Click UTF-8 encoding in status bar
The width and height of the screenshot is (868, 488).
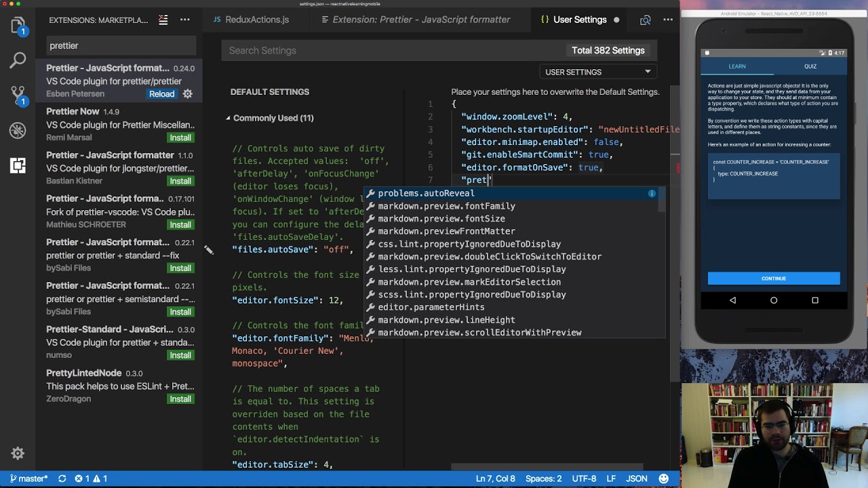[584, 479]
